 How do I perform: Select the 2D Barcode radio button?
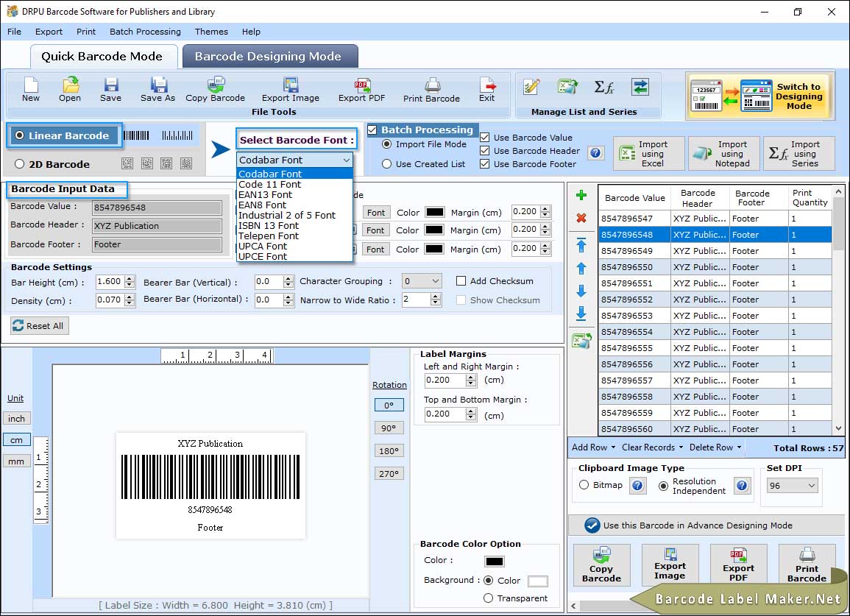pyautogui.click(x=20, y=164)
